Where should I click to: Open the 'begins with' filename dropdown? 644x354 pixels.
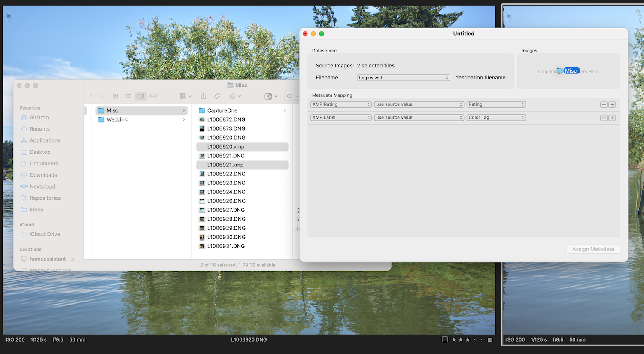pos(403,78)
